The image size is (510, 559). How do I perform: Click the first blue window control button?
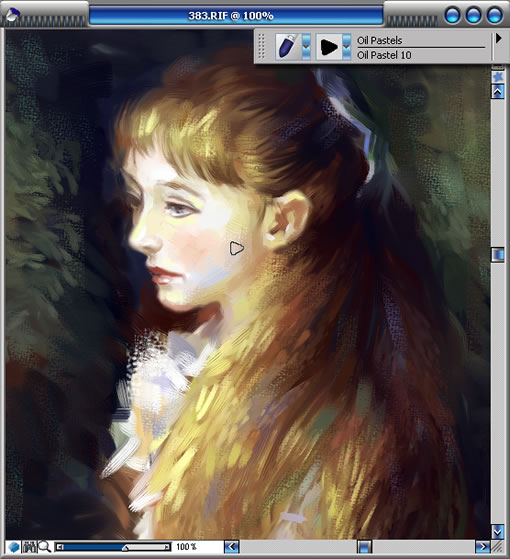click(453, 16)
